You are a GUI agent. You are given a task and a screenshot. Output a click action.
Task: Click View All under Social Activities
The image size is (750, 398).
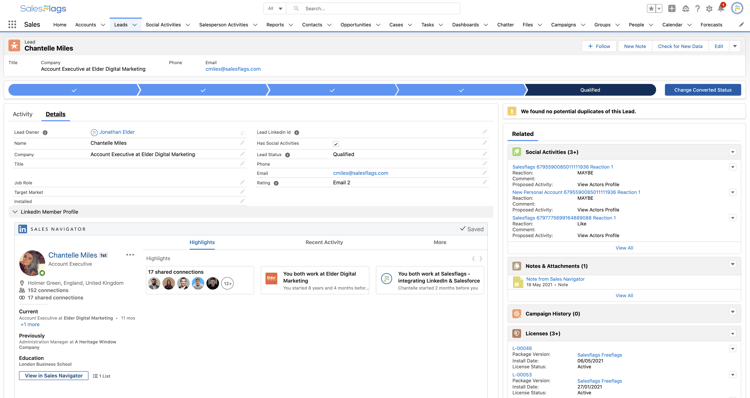624,248
